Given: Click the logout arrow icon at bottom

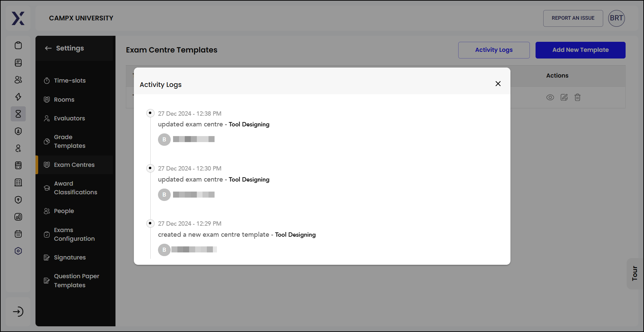Looking at the screenshot, I should point(18,312).
